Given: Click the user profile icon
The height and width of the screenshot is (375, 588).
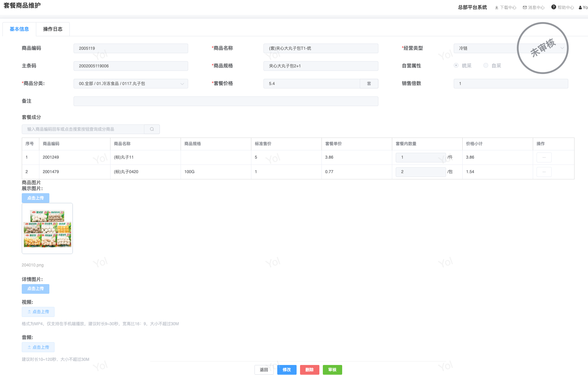Looking at the screenshot, I should 580,8.
